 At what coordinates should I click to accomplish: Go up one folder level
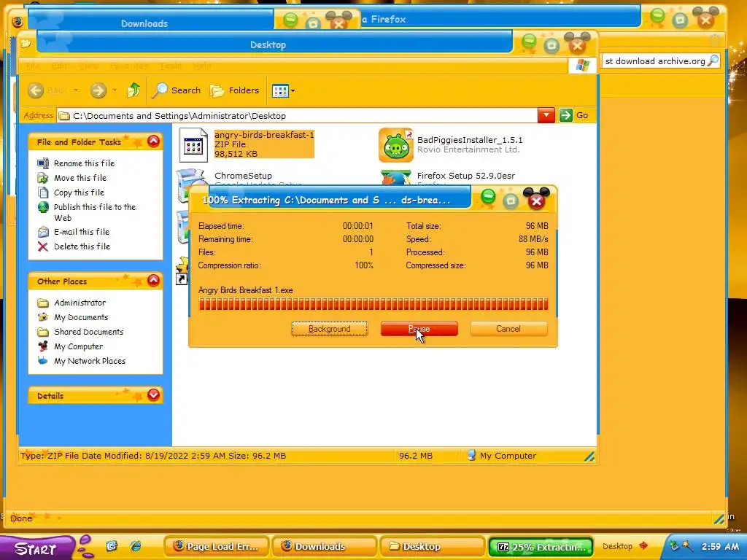133,90
